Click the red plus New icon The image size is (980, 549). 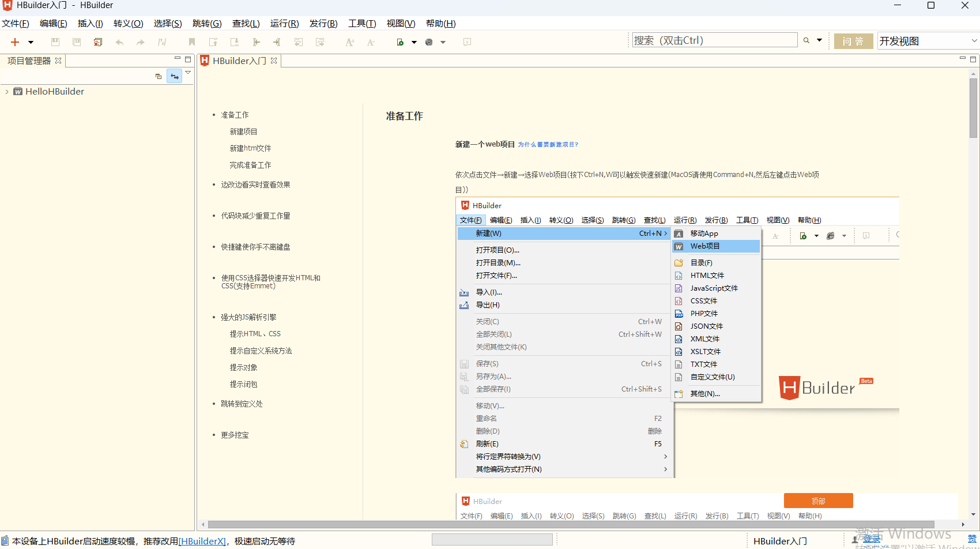[x=15, y=42]
